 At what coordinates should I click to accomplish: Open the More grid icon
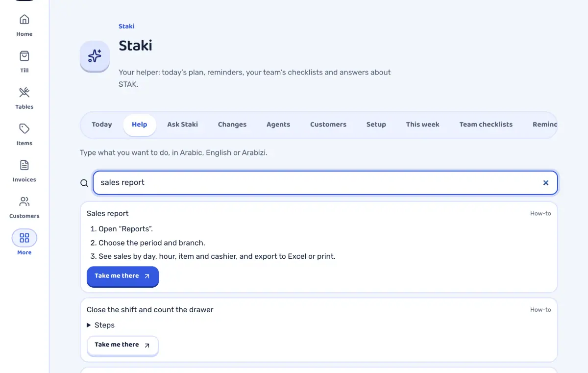click(24, 238)
